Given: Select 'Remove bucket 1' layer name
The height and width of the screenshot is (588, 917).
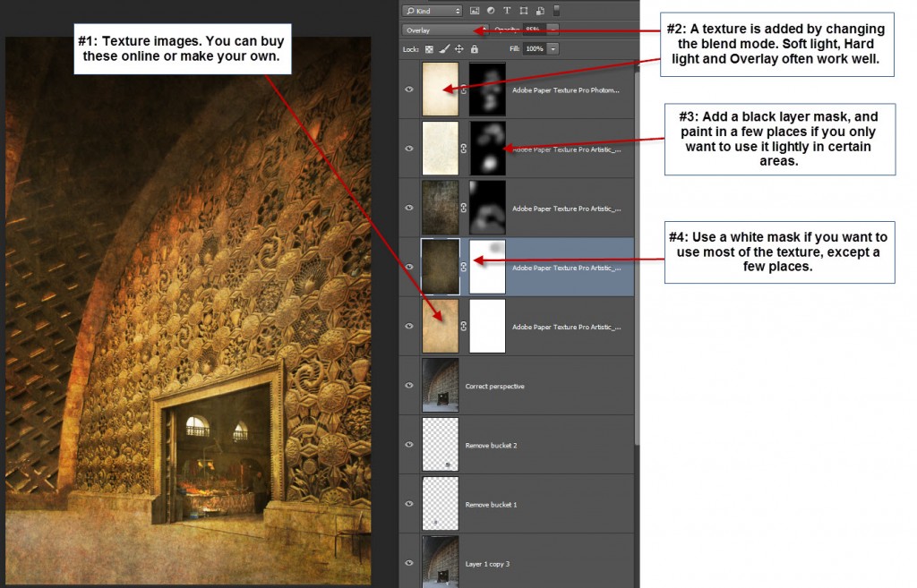Looking at the screenshot, I should pyautogui.click(x=492, y=505).
